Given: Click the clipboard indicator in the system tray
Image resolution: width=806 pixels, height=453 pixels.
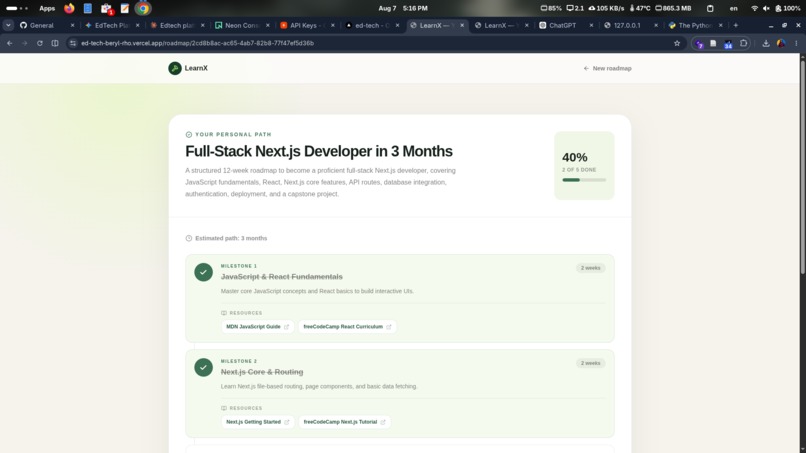Looking at the screenshot, I should pos(710,8).
